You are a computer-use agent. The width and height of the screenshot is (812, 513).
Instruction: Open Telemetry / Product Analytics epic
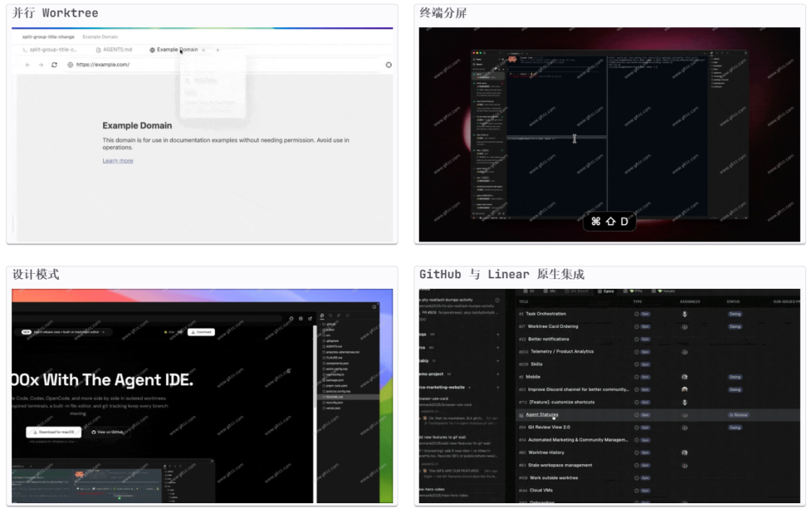562,351
